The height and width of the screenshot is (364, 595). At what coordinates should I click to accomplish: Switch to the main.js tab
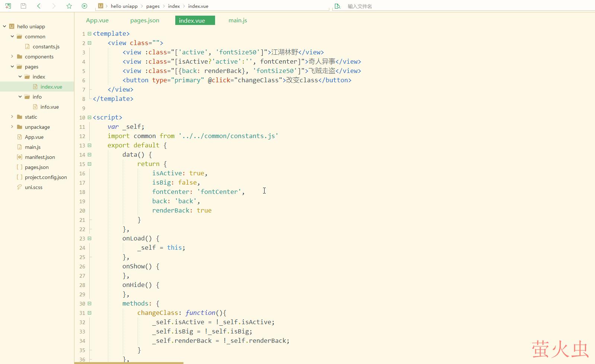[x=238, y=20]
